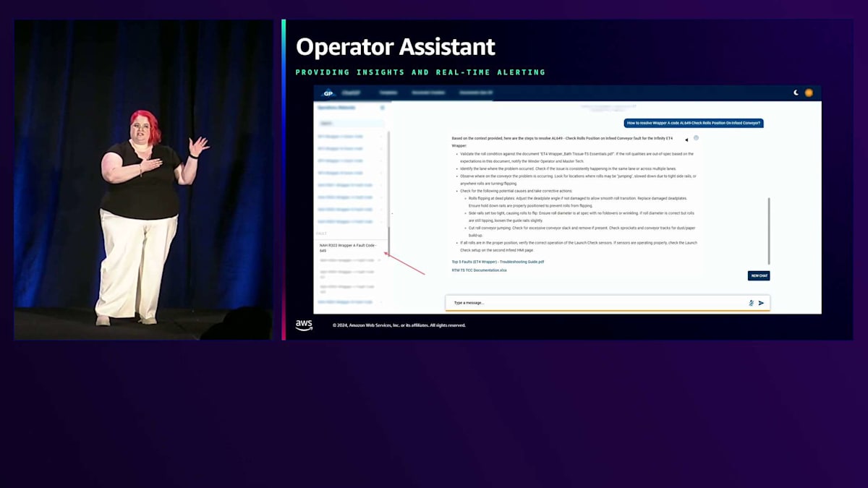The height and width of the screenshot is (488, 868).
Task: Click the bullet Rolls flipping at dead plates
Action: coord(578,202)
